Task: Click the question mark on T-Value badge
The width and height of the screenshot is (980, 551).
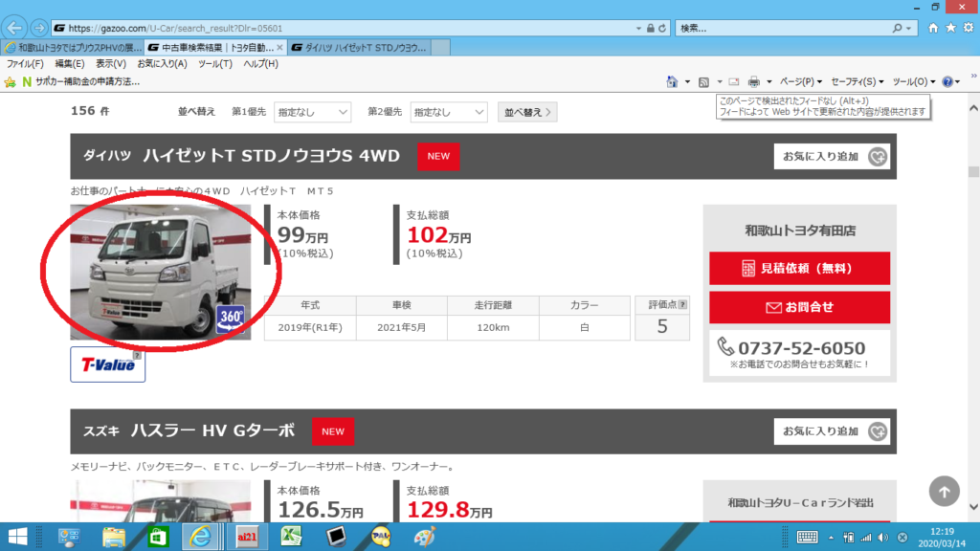Action: coord(137,356)
